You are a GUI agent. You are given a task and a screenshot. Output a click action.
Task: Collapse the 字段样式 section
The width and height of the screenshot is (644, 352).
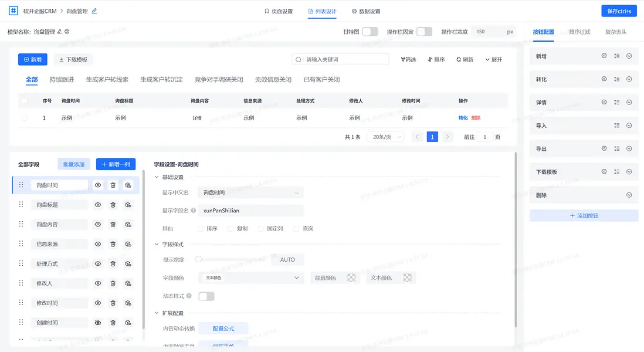[x=157, y=245]
